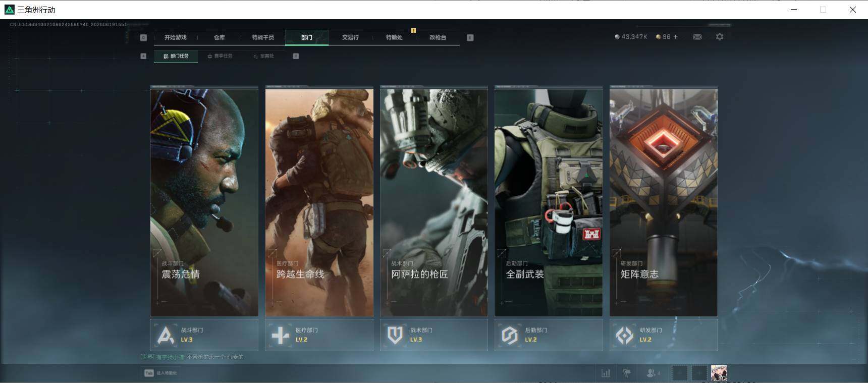Select the 部门任务 sub-tab
Screen dimensions: 868x383
tap(176, 56)
